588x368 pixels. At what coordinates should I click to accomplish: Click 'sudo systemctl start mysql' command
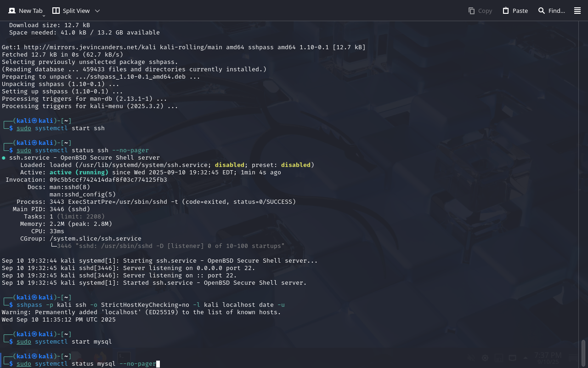point(64,342)
